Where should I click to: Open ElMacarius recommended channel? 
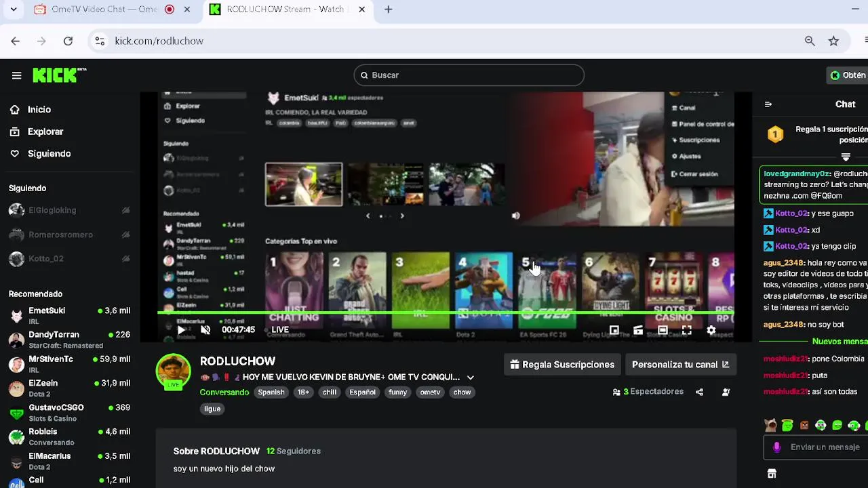[x=69, y=461]
